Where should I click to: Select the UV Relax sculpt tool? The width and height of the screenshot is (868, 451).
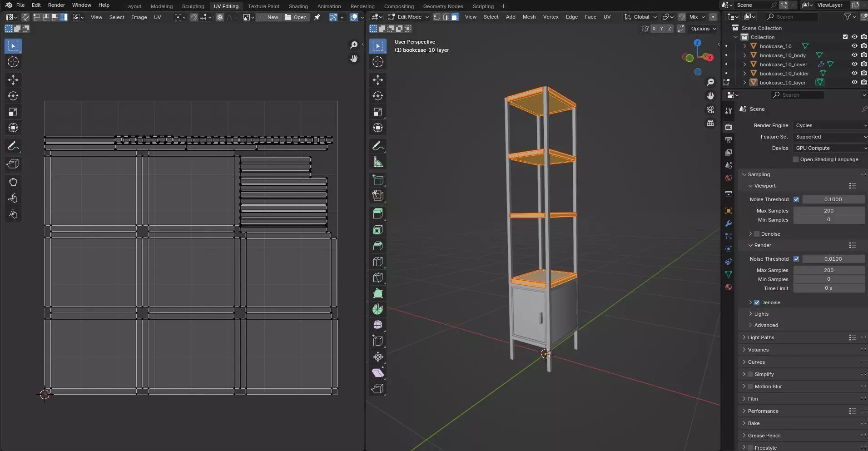tap(13, 198)
